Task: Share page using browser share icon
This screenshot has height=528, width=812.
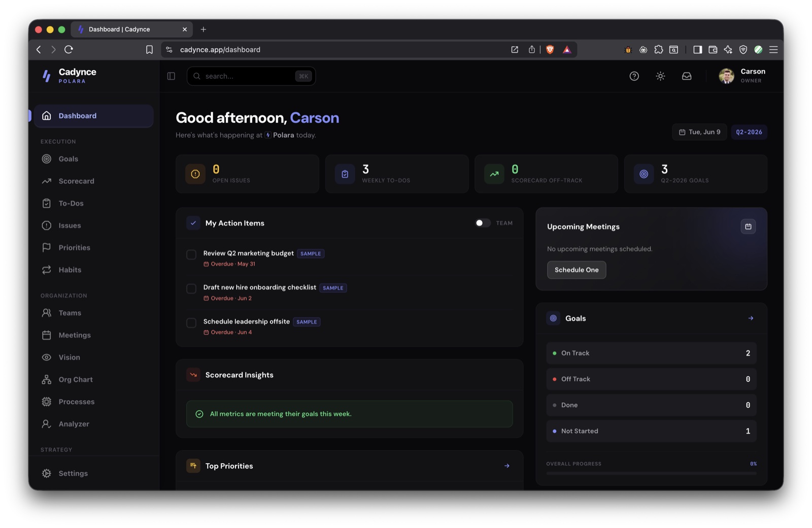Action: (531, 49)
